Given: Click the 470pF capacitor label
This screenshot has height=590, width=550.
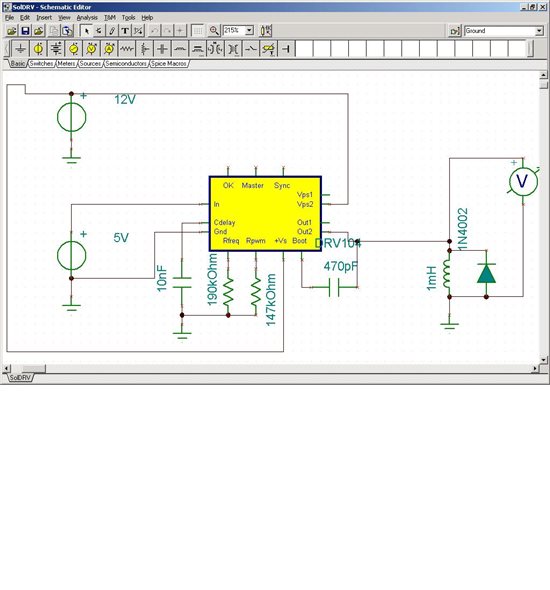Looking at the screenshot, I should click(340, 266).
